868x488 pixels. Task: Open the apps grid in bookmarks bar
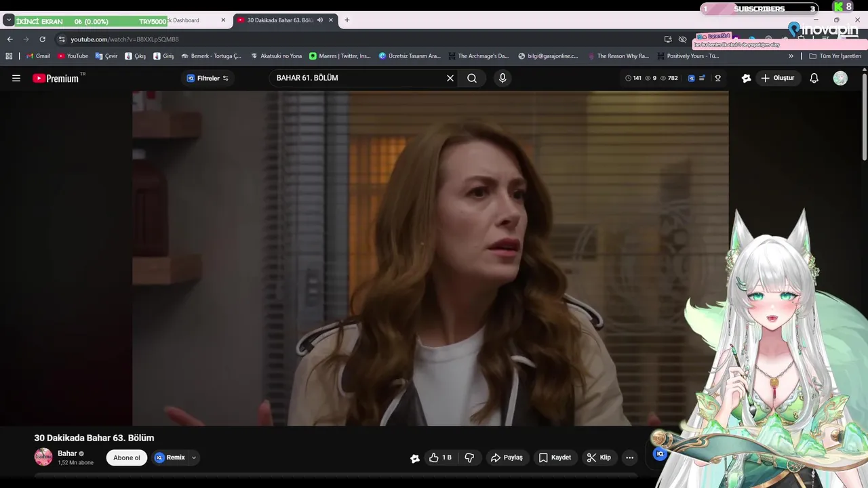(x=9, y=56)
